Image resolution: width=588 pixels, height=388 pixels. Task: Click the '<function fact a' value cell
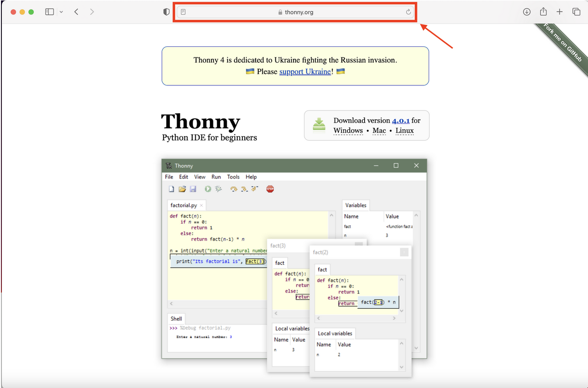click(x=399, y=227)
